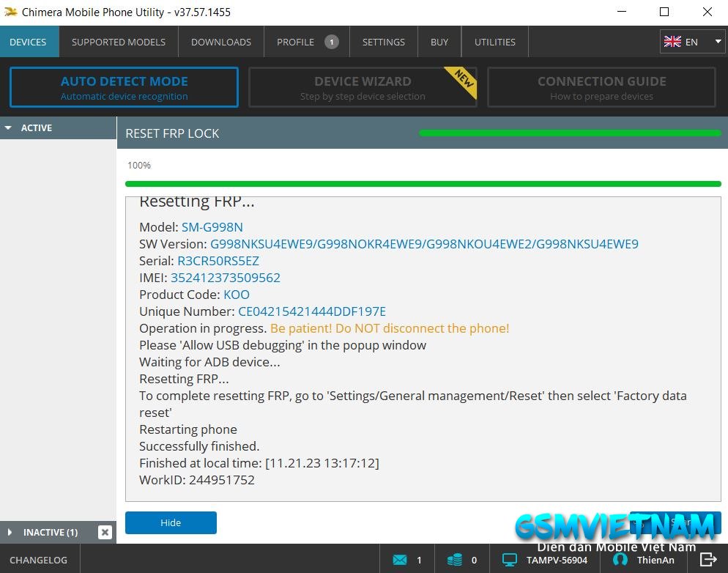Select the BUY tab
Viewport: 728px width, 573px height.
(x=439, y=42)
